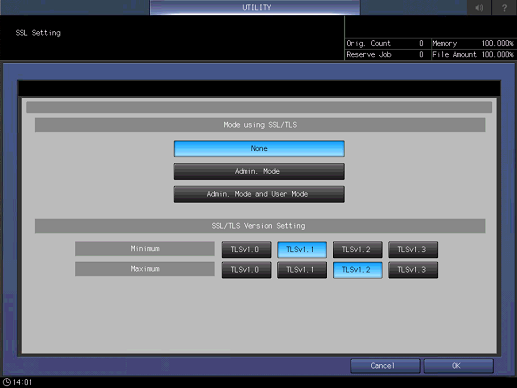The width and height of the screenshot is (517, 388).
Task: Click the Mode using SSL/TLS header
Action: point(260,125)
